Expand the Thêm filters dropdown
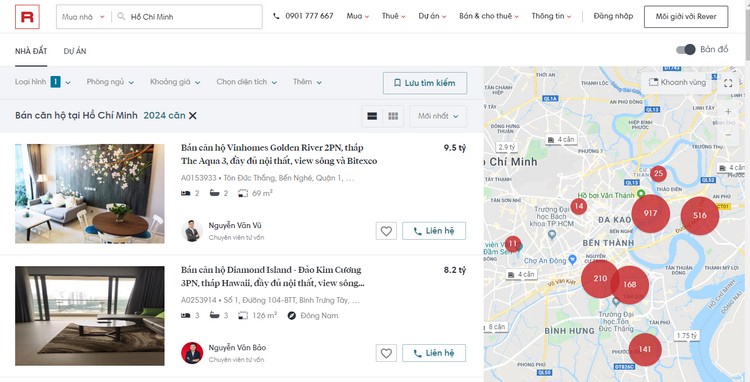The width and height of the screenshot is (750, 382). point(307,82)
